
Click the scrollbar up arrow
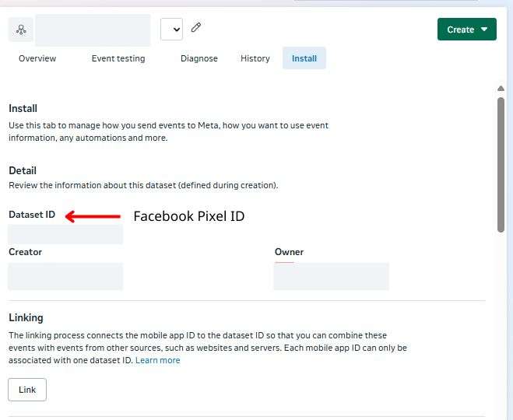(x=501, y=89)
